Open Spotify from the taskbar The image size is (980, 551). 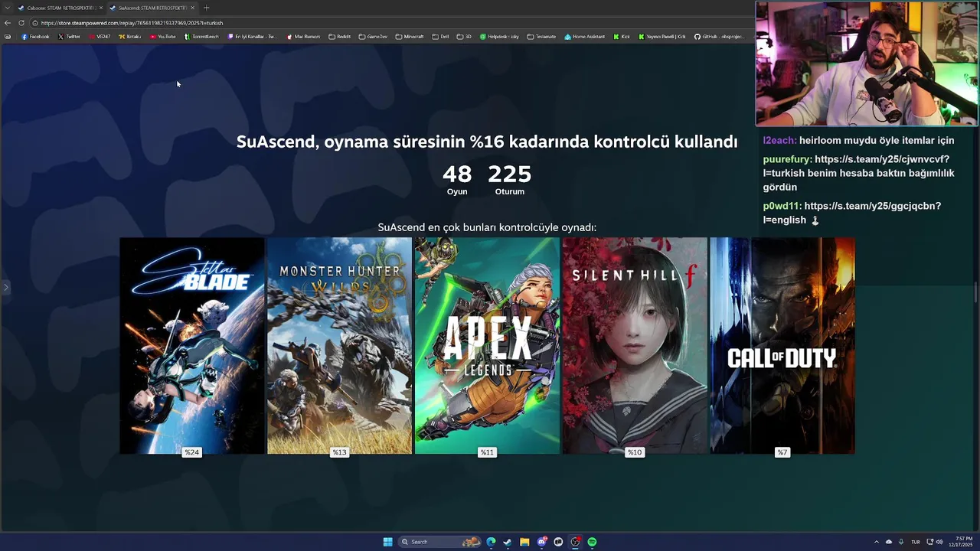click(592, 542)
